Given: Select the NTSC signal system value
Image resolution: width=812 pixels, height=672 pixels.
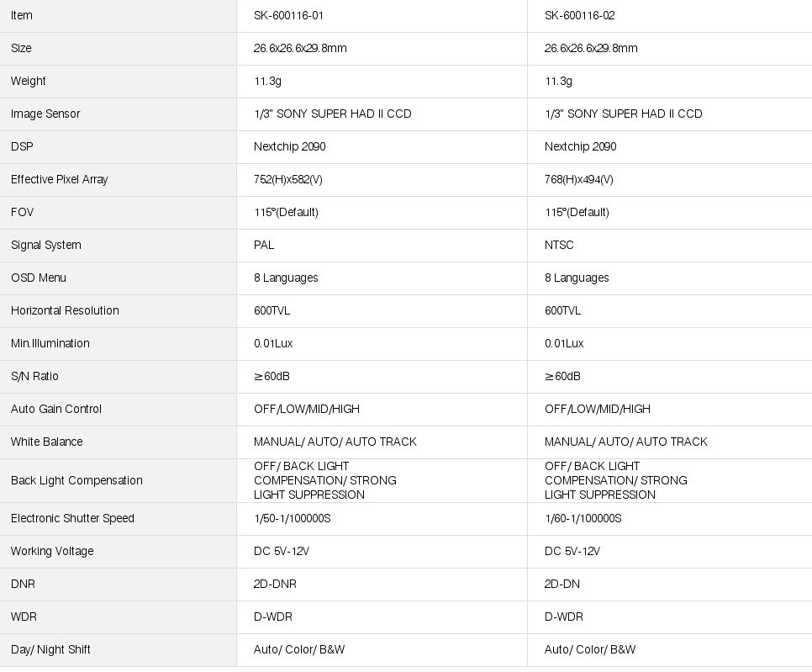Looking at the screenshot, I should click(559, 245).
